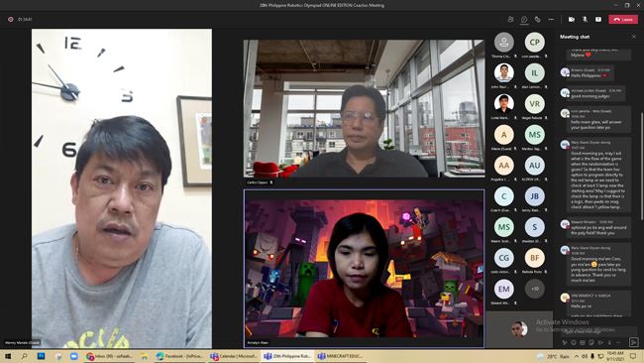The width and height of the screenshot is (644, 363).
Task: Switch to the MINECRAFT EDUC taskbar window
Action: point(340,356)
